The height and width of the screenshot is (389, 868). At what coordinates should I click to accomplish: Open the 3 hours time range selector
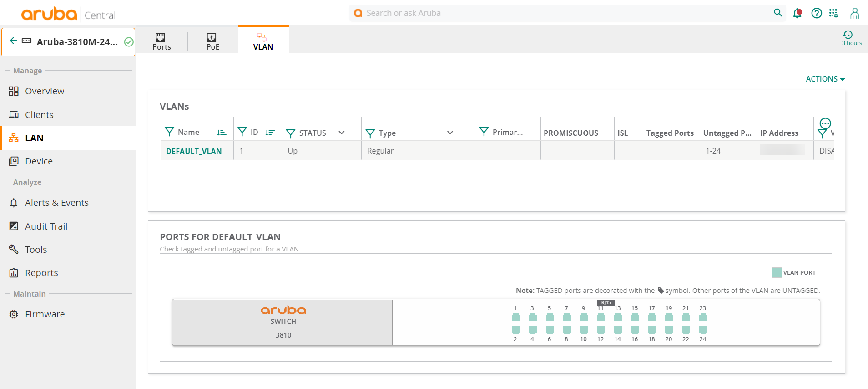tap(851, 38)
